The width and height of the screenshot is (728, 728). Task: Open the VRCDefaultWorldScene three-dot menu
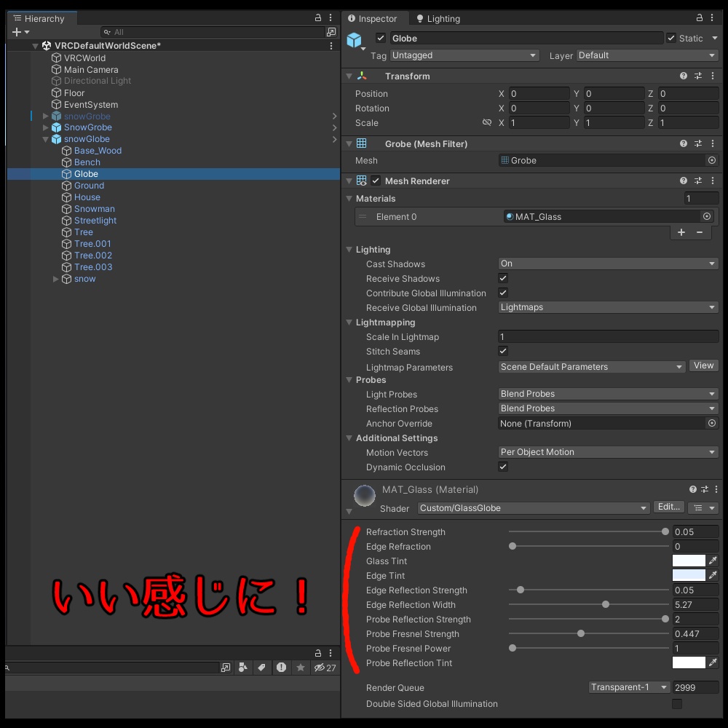tap(331, 45)
